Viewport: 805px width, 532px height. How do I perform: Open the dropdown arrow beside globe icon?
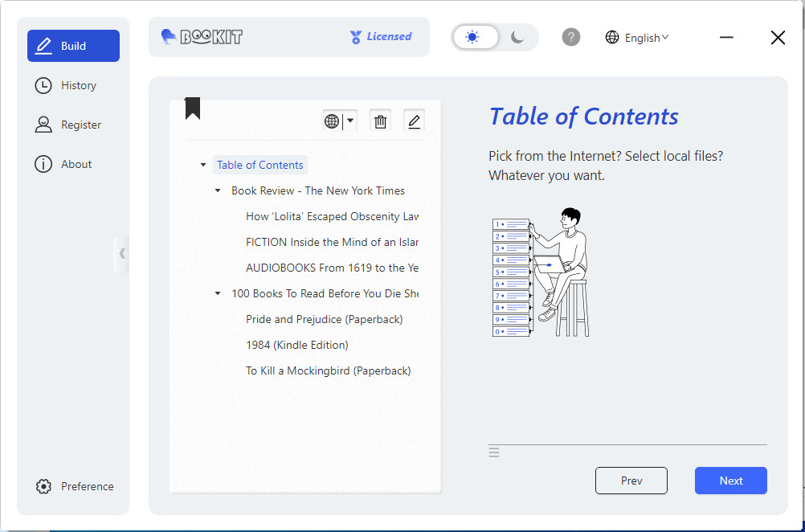[x=350, y=121]
